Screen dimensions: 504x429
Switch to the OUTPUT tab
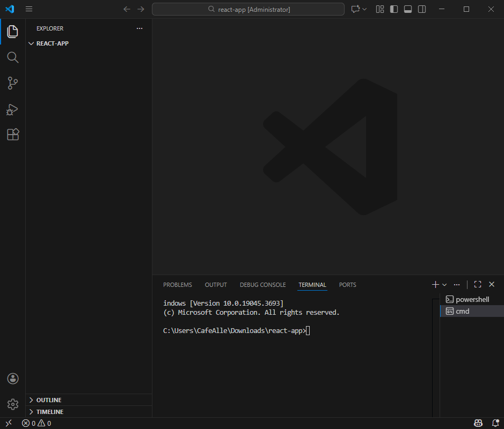pyautogui.click(x=216, y=285)
